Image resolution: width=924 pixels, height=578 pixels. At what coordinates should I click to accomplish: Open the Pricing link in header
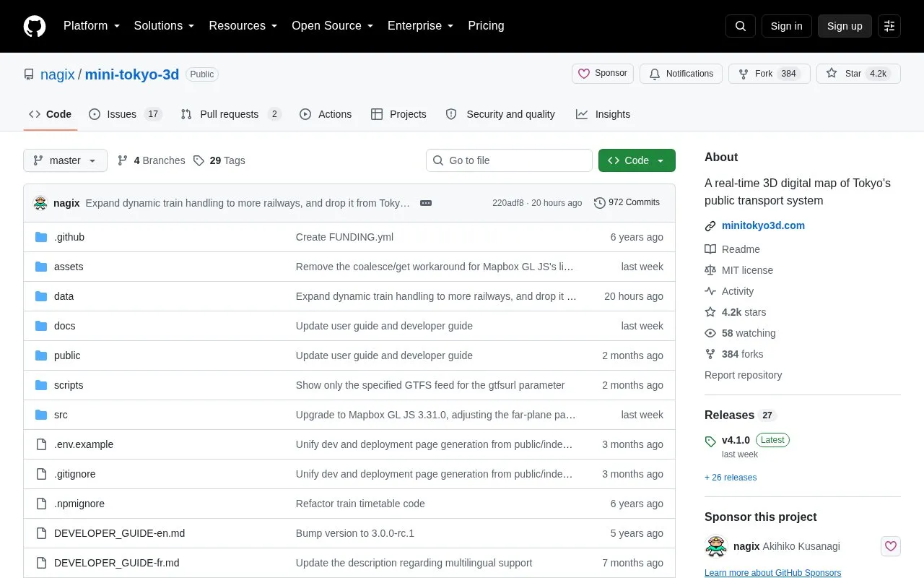click(486, 26)
